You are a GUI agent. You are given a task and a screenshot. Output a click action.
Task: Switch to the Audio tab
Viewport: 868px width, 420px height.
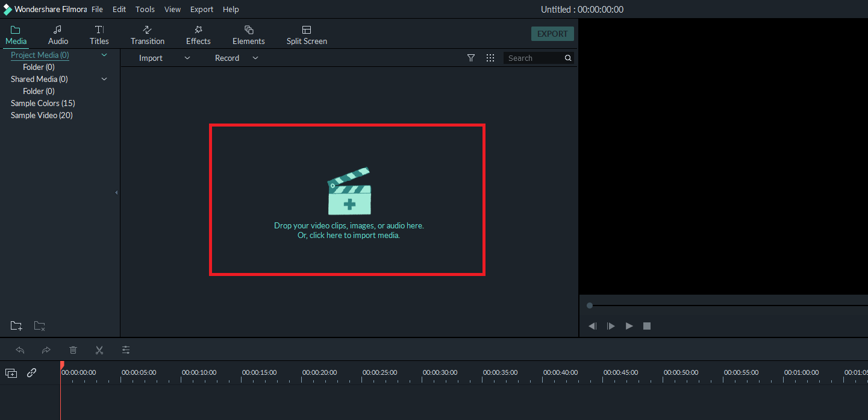pos(57,34)
